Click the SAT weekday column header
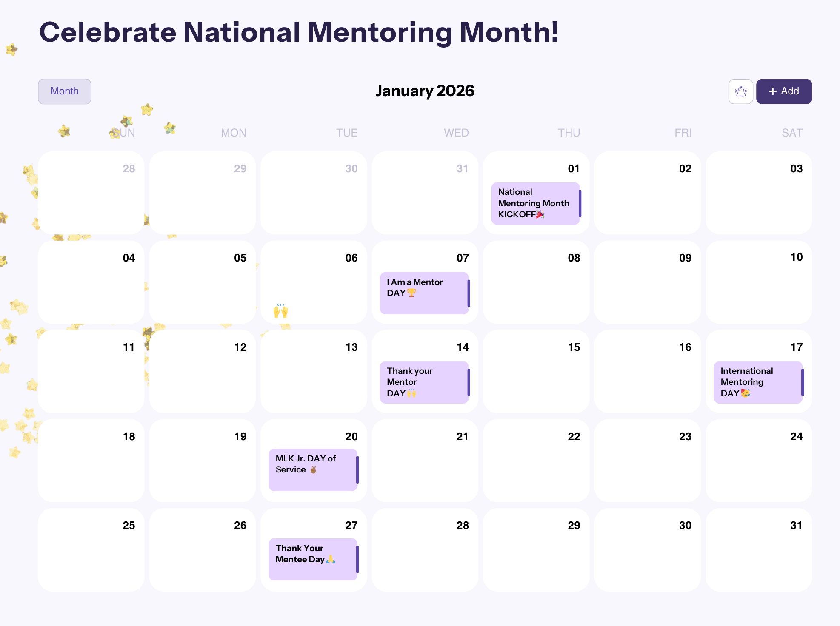 (792, 132)
